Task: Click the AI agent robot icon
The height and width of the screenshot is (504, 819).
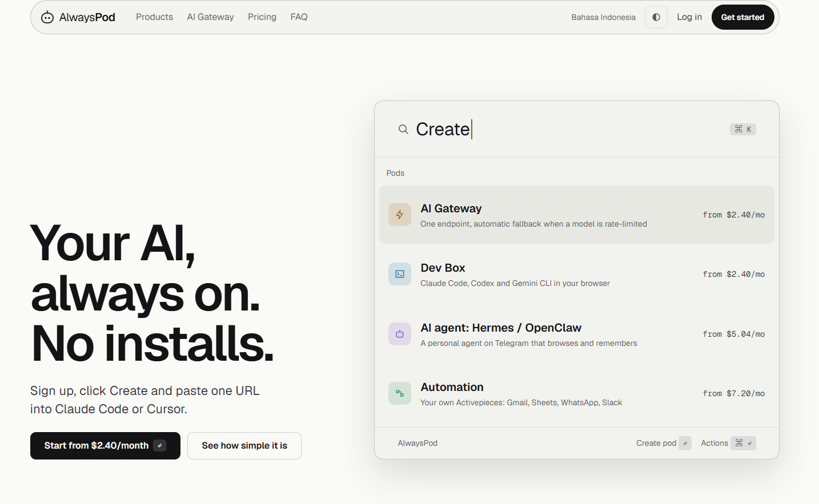Action: pyautogui.click(x=400, y=334)
